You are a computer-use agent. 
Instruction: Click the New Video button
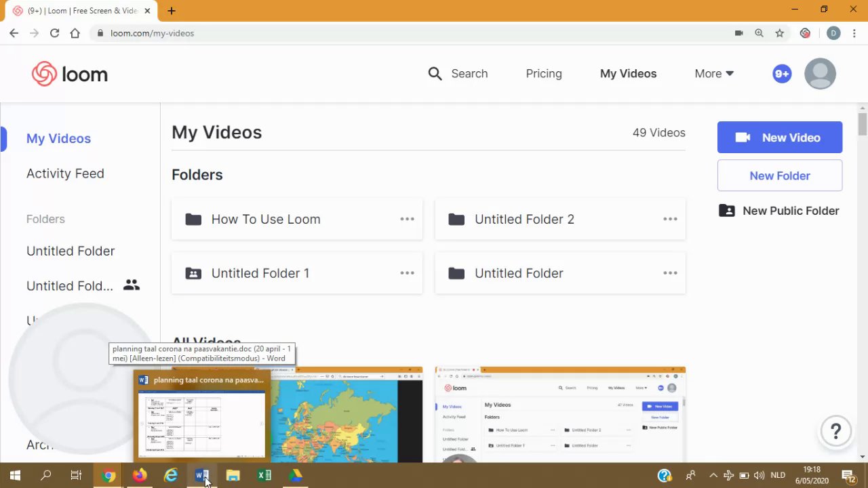(780, 138)
